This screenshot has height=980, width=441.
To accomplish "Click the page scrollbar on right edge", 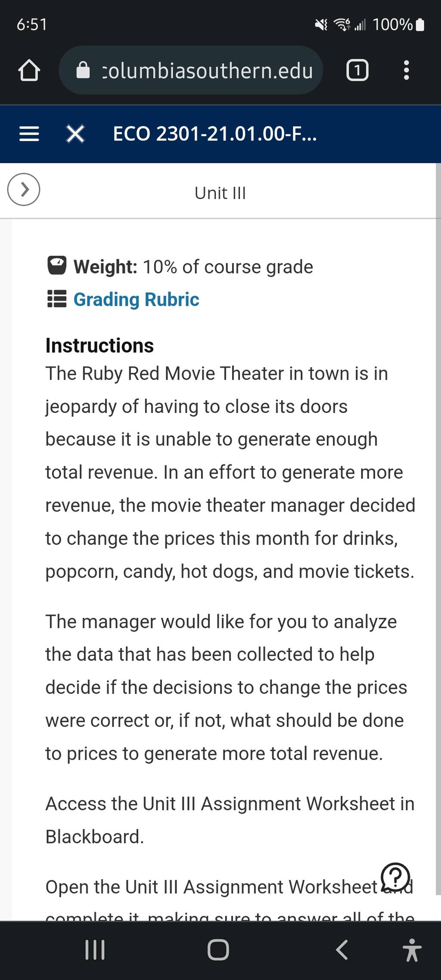I will (x=438, y=529).
